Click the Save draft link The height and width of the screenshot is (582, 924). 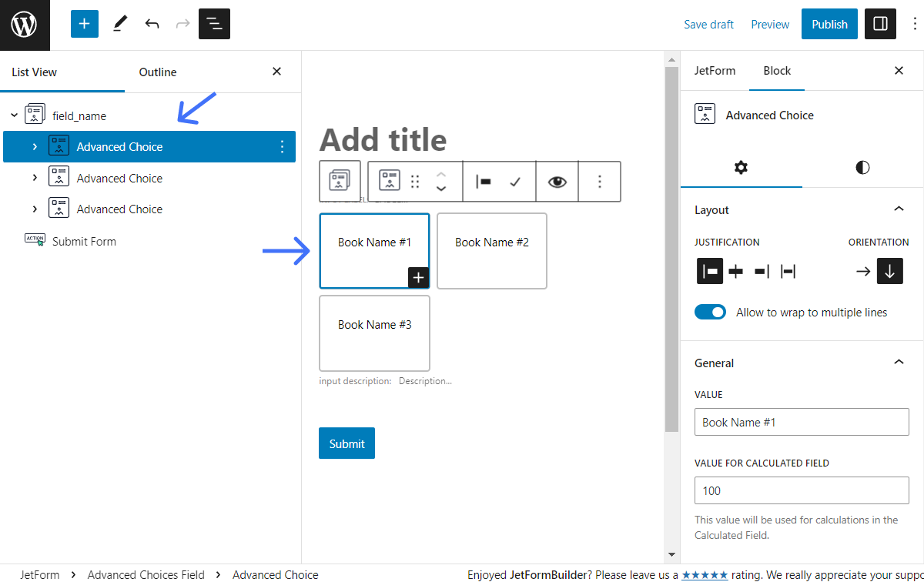(x=708, y=24)
